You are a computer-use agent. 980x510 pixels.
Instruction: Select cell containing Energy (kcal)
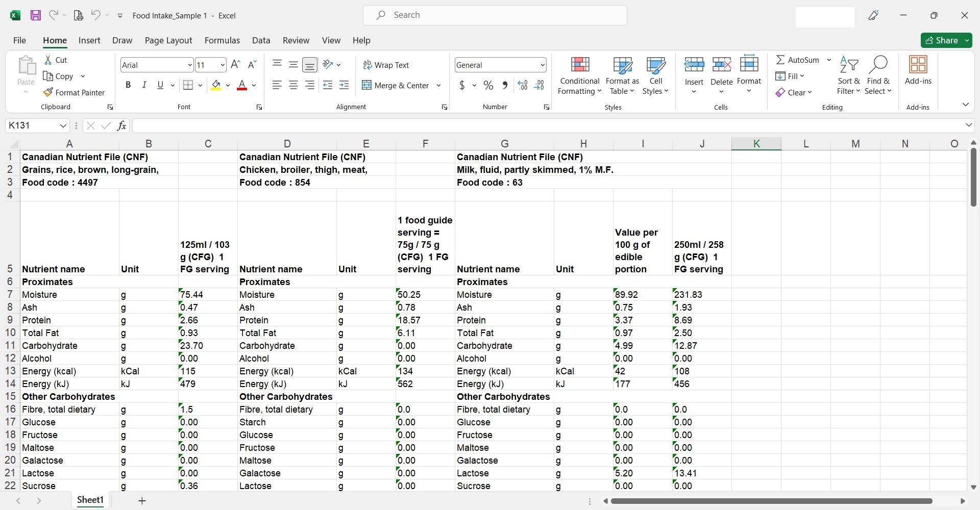tap(49, 371)
